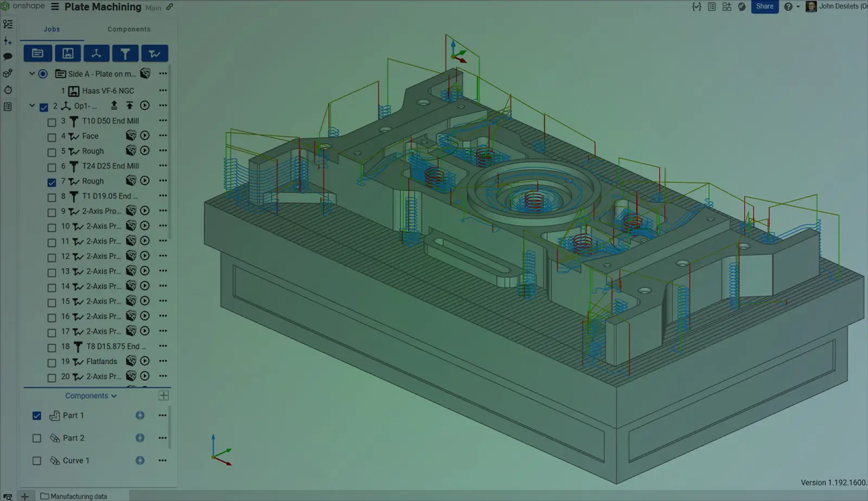The width and height of the screenshot is (868, 501).
Task: Click the Add Tool toolbar icon
Action: (x=125, y=53)
